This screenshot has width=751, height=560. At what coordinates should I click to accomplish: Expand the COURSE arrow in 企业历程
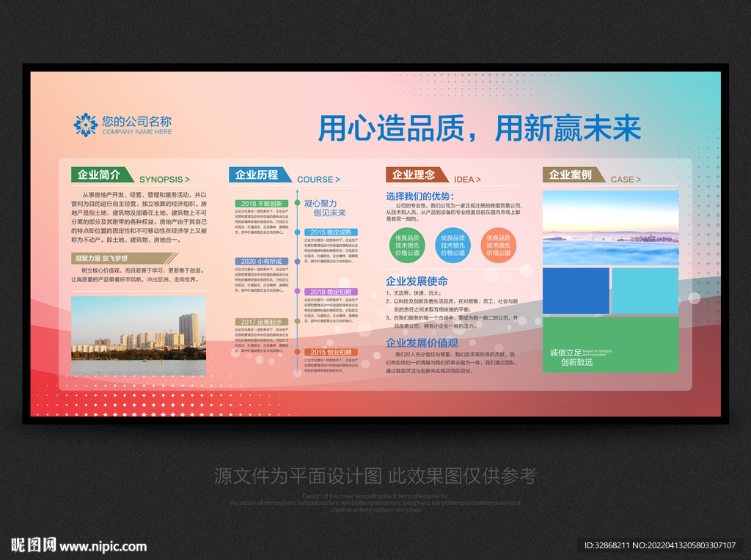click(x=338, y=179)
